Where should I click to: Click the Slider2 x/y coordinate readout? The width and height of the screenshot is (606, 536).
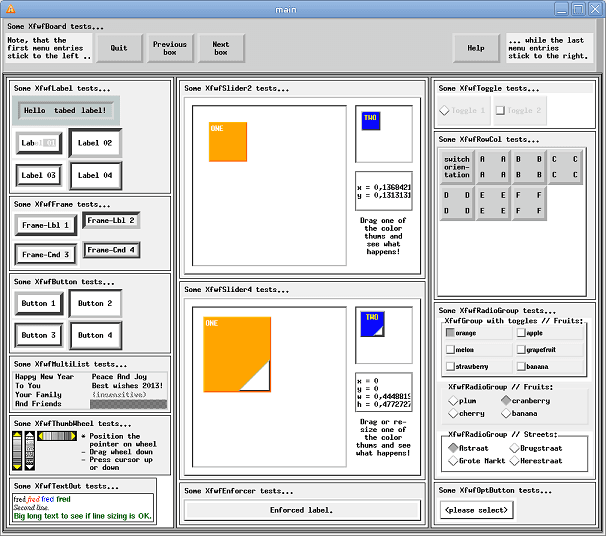[x=384, y=191]
